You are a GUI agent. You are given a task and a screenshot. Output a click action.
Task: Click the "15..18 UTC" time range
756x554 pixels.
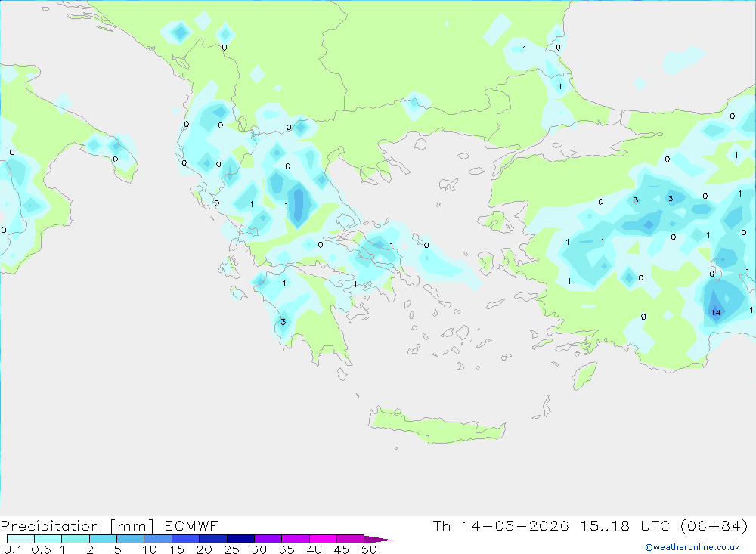click(x=624, y=525)
